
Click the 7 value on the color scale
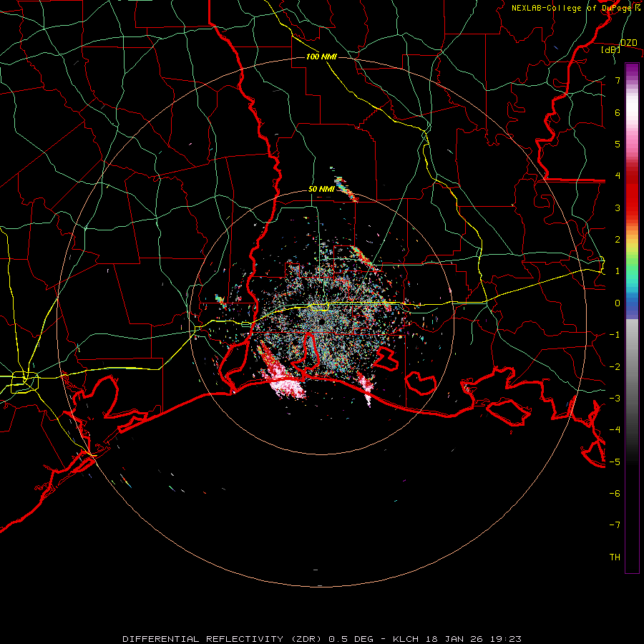point(618,80)
